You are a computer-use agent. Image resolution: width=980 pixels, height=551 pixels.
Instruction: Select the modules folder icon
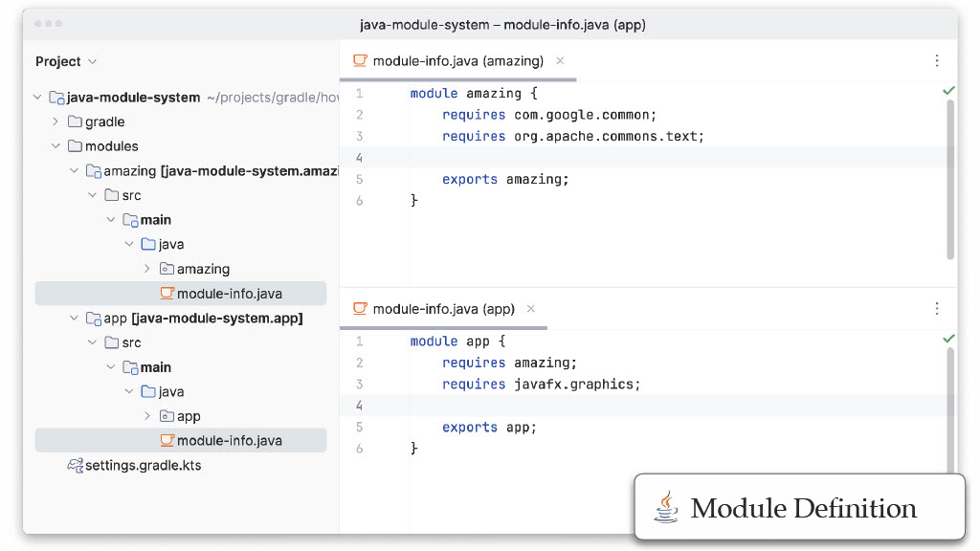pos(75,145)
